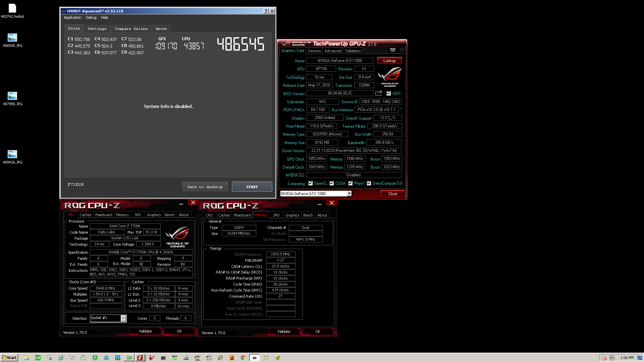Open Caches tab in left CPU-Z window
The width and height of the screenshot is (644, 362).
(x=85, y=215)
